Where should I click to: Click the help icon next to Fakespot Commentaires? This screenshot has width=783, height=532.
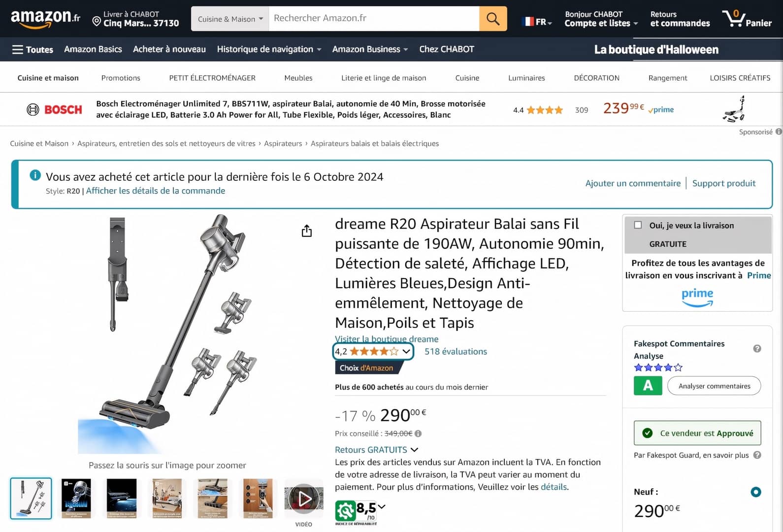757,349
